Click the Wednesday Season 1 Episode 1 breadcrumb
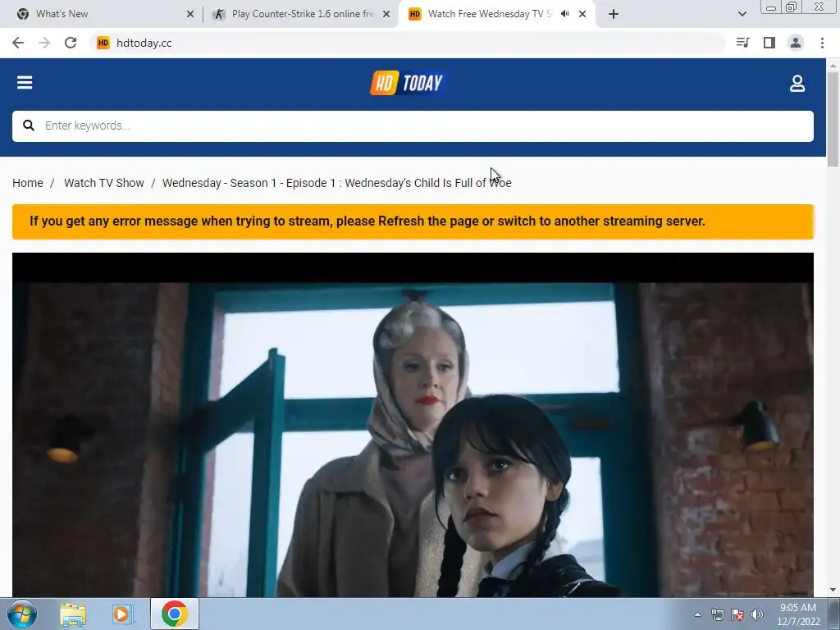The height and width of the screenshot is (630, 840). tap(337, 183)
